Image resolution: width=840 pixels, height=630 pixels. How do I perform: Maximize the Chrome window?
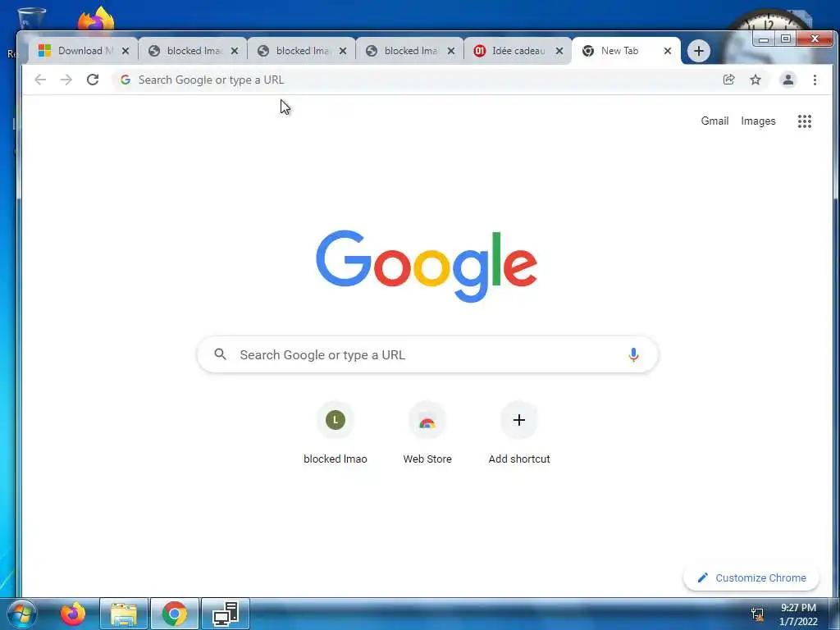tap(785, 39)
